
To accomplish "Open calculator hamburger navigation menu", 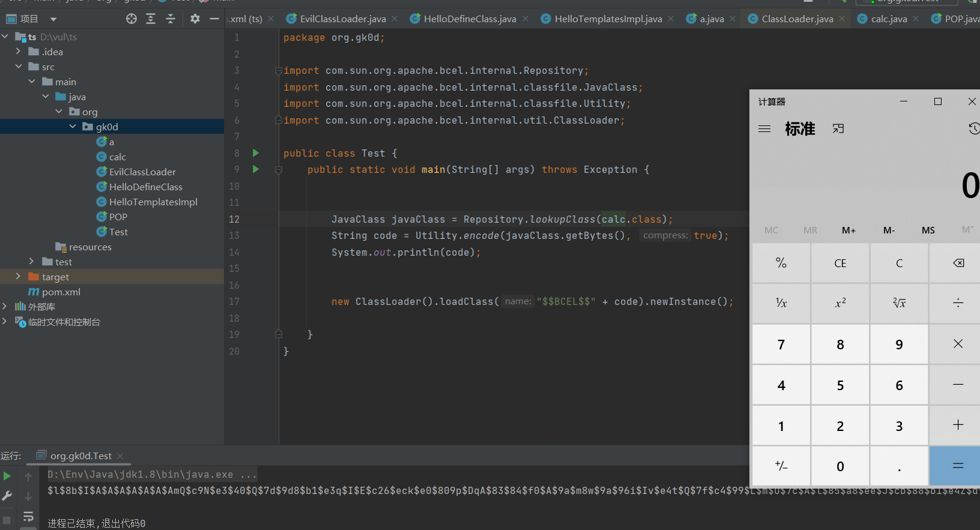I will (764, 129).
